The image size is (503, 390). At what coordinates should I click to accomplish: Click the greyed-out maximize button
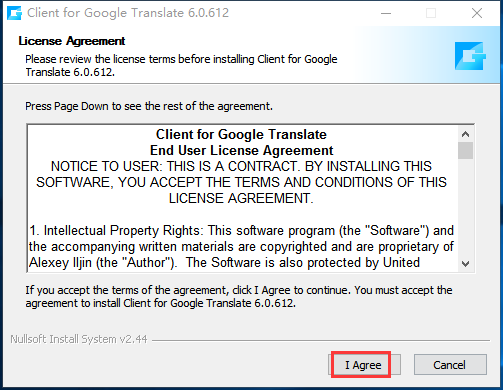431,13
